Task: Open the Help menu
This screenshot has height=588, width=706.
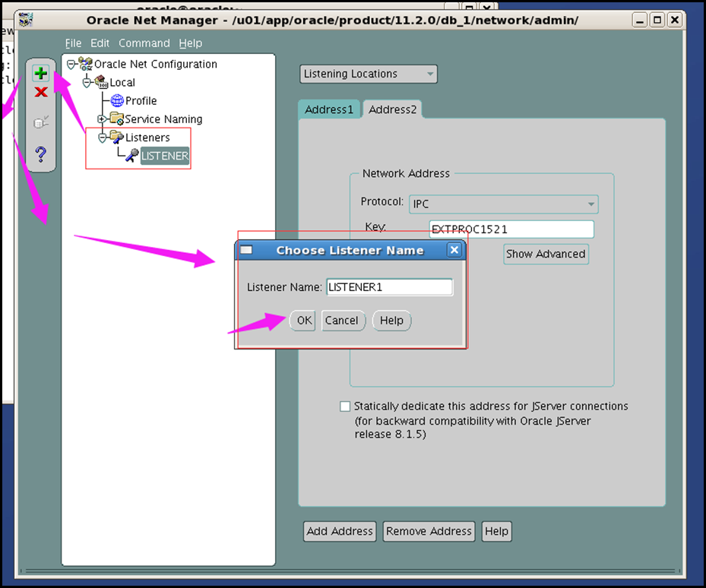Action: point(191,43)
